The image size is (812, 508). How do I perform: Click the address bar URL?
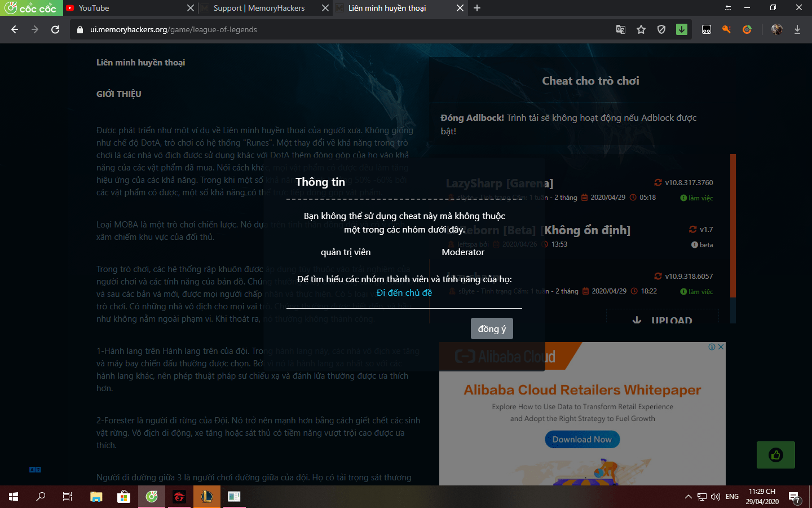click(x=174, y=29)
